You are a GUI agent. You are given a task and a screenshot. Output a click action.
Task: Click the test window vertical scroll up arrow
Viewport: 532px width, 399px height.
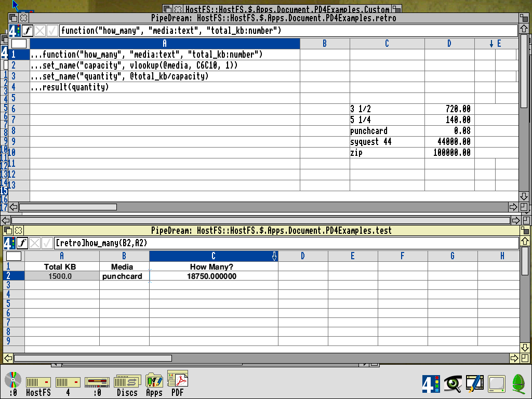[x=525, y=241]
